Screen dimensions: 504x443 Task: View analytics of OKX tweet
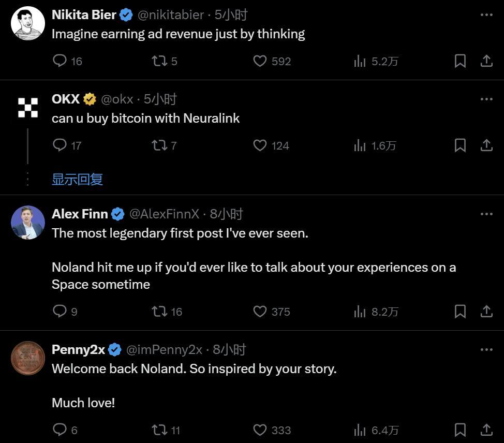[360, 145]
